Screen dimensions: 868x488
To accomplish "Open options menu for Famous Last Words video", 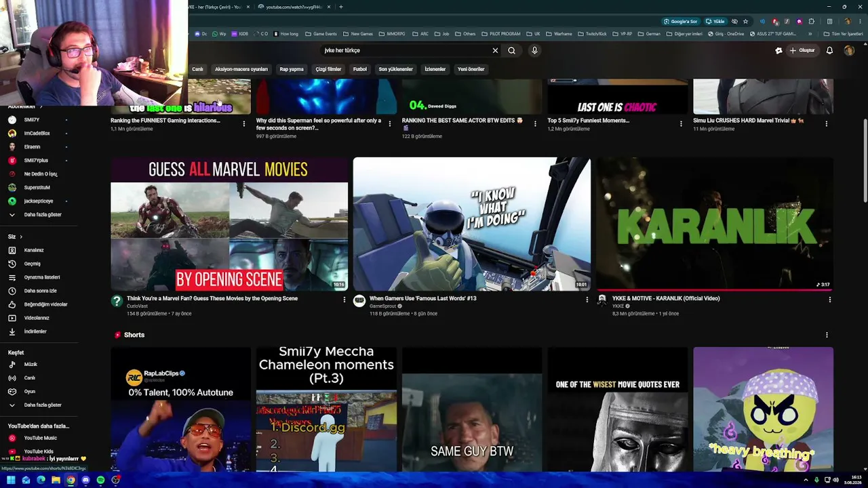I will (587, 300).
